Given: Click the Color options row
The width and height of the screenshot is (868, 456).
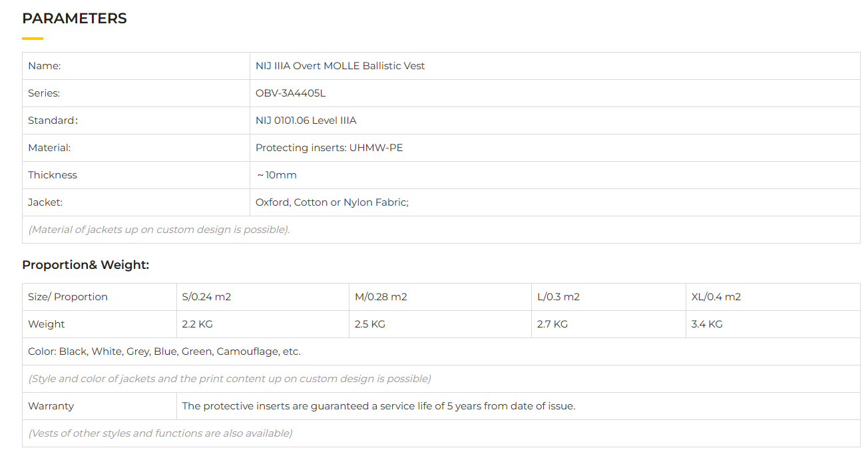Looking at the screenshot, I should (164, 351).
